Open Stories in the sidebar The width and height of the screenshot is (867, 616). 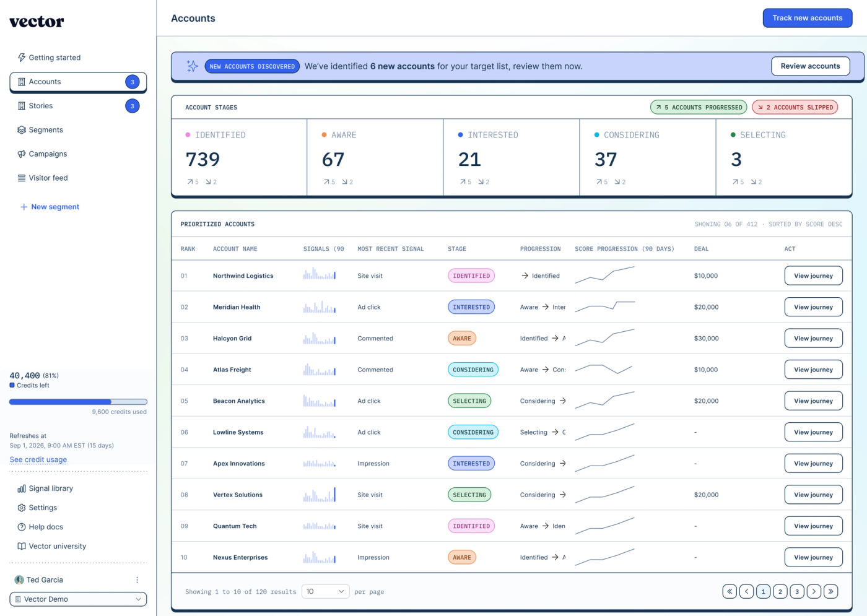[78, 106]
